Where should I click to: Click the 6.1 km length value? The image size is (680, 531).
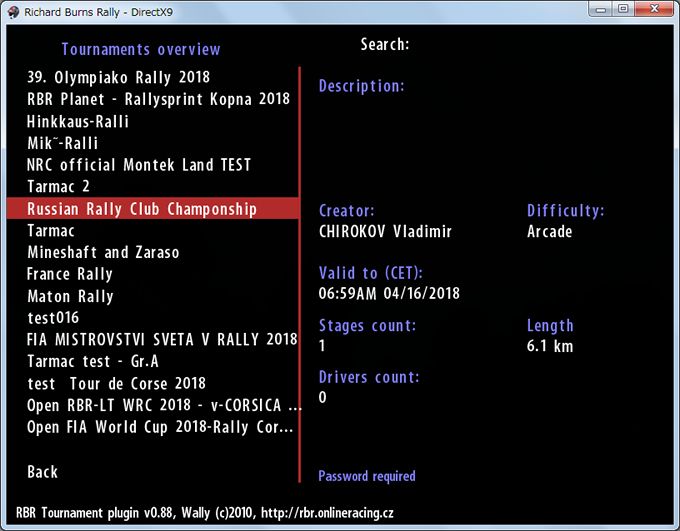pos(550,346)
